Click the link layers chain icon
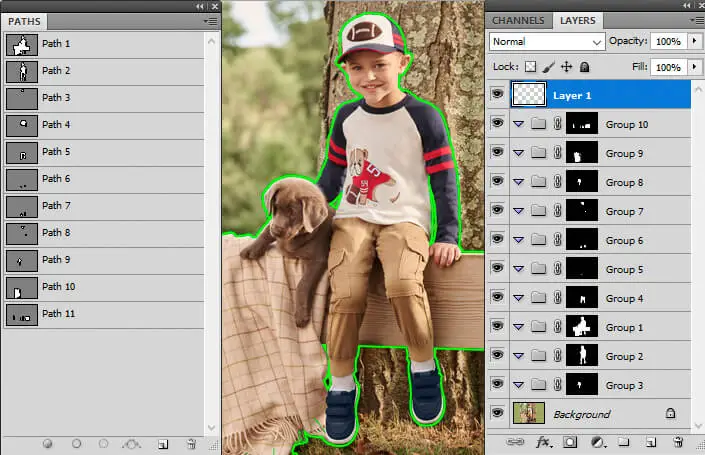705x455 pixels. click(x=517, y=441)
